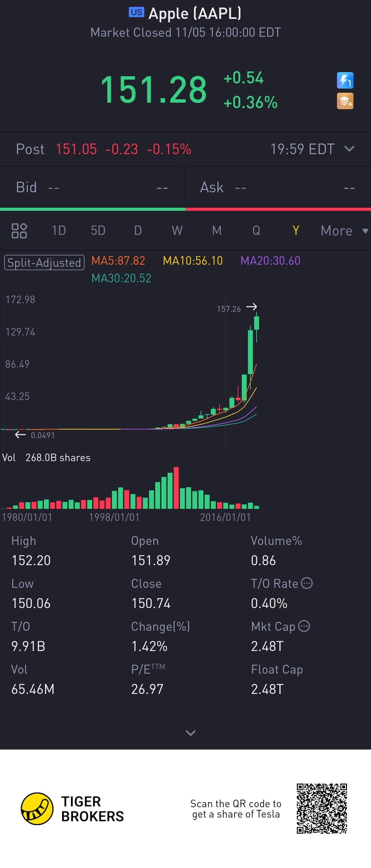Tap the MA5:87.82 indicator label
The height and width of the screenshot is (868, 371).
(118, 261)
